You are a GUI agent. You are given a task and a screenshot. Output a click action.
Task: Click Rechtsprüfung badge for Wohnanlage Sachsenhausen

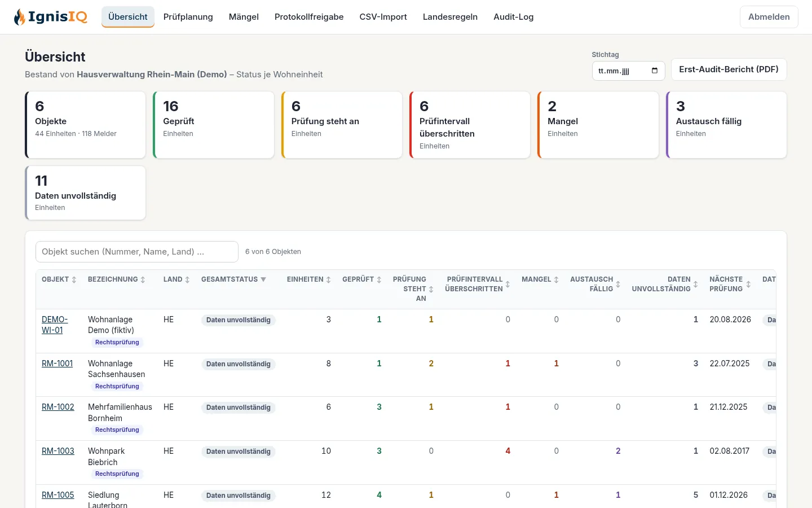click(117, 386)
